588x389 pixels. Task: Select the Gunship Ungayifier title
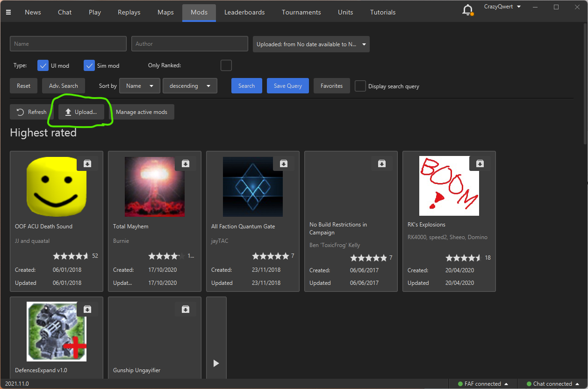coord(136,370)
